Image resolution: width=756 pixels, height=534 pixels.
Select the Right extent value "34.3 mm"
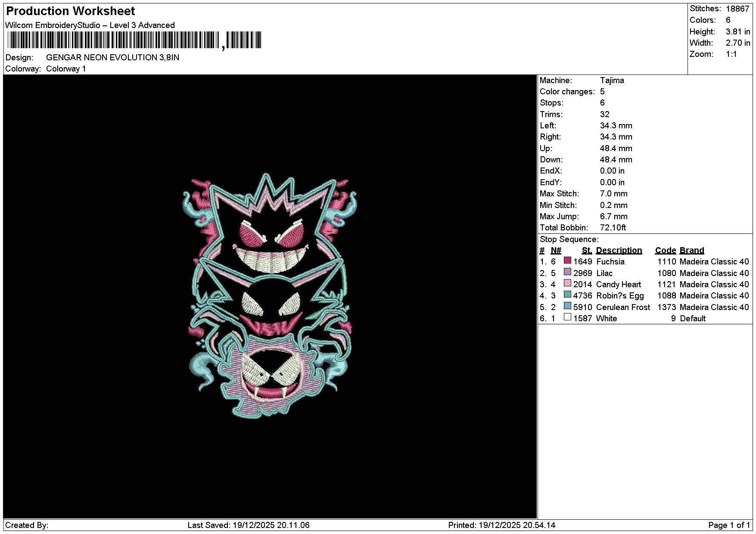[x=616, y=137]
